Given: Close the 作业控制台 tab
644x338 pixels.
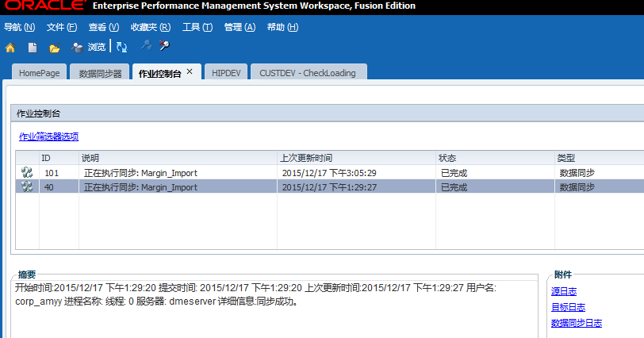Looking at the screenshot, I should [190, 71].
